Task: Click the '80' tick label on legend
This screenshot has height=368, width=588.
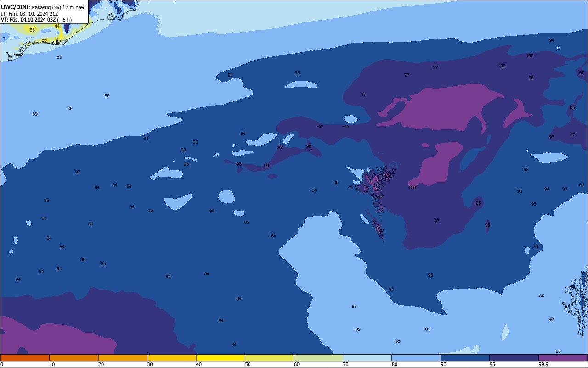Action: coord(395,364)
